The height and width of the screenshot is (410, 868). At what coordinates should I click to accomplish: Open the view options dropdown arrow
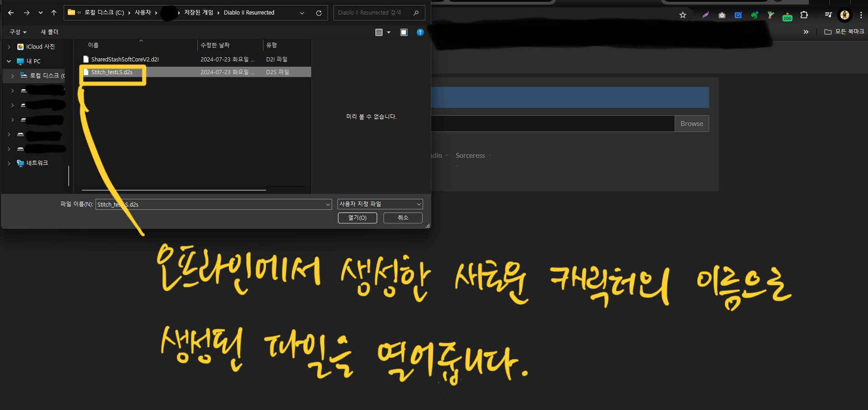click(x=388, y=32)
